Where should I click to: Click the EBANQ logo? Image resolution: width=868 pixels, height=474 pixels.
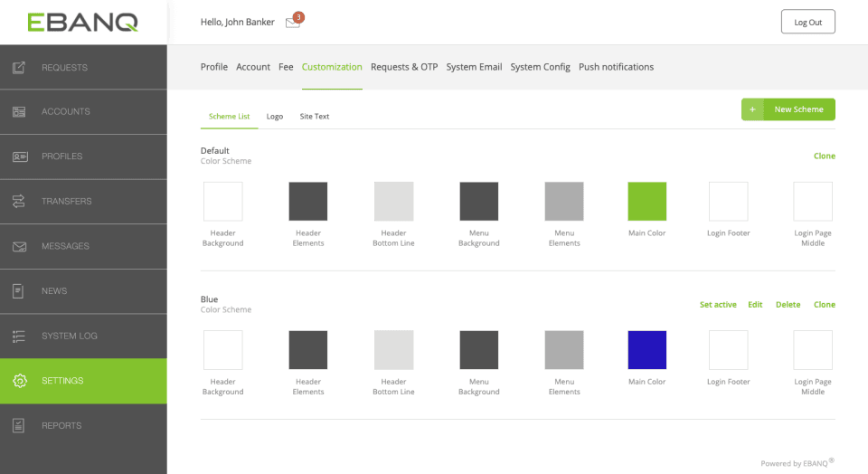tap(82, 22)
